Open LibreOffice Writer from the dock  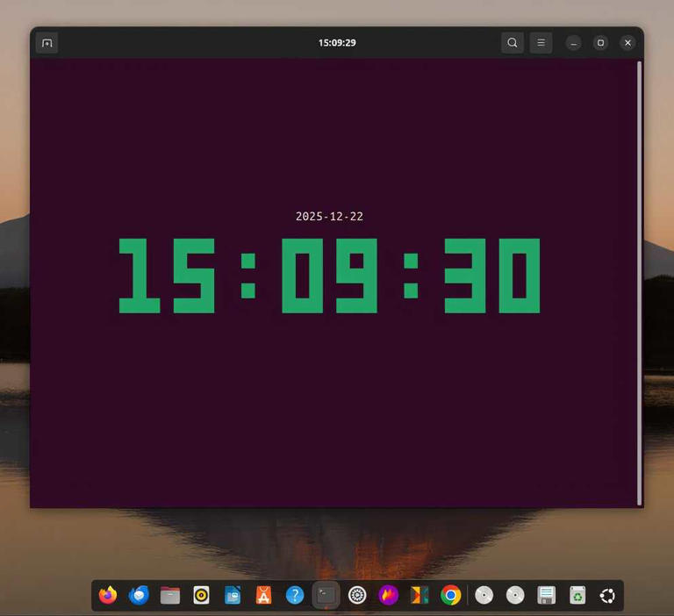233,595
